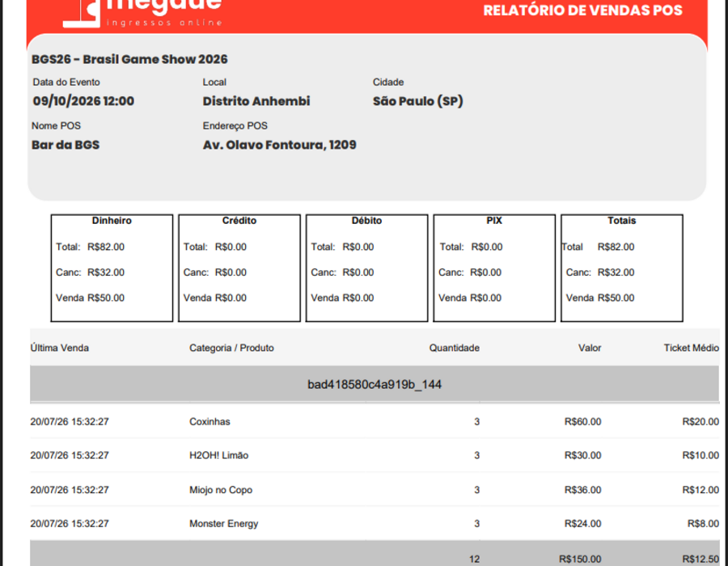The height and width of the screenshot is (566, 728).
Task: Click the Distrito Anhembi location text
Action: pyautogui.click(x=256, y=101)
